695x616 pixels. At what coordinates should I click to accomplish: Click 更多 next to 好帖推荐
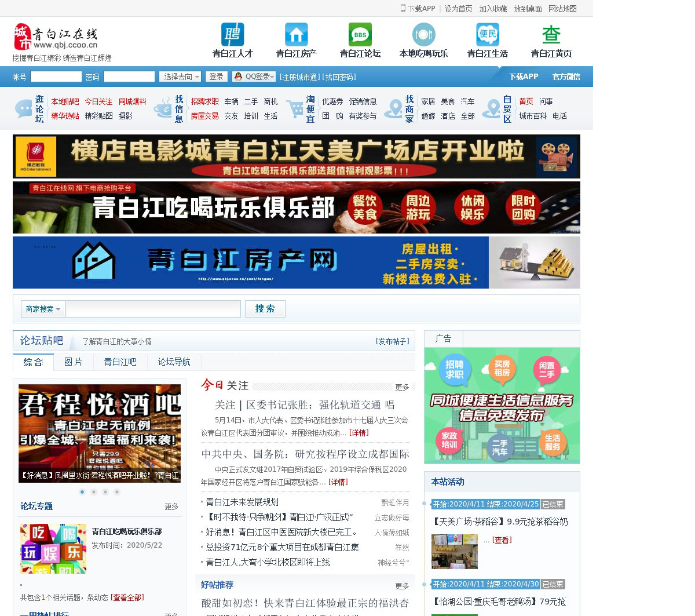click(402, 586)
